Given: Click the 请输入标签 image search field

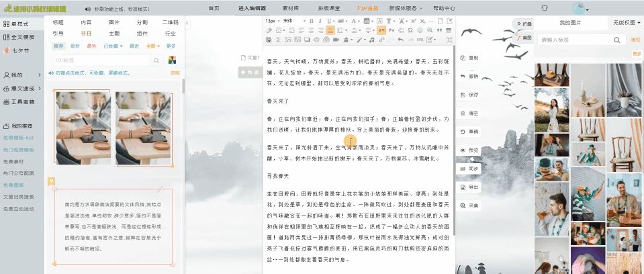Looking at the screenshot, I should 575,40.
